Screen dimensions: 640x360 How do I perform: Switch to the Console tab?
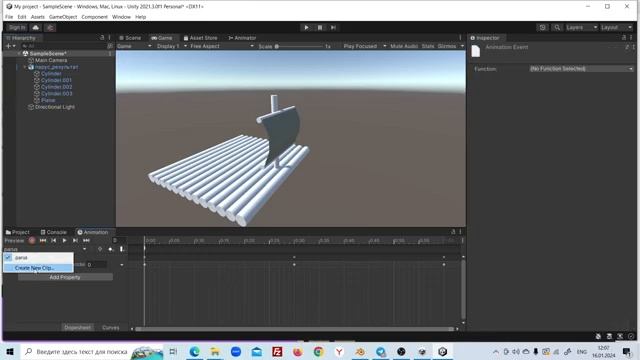pyautogui.click(x=53, y=232)
